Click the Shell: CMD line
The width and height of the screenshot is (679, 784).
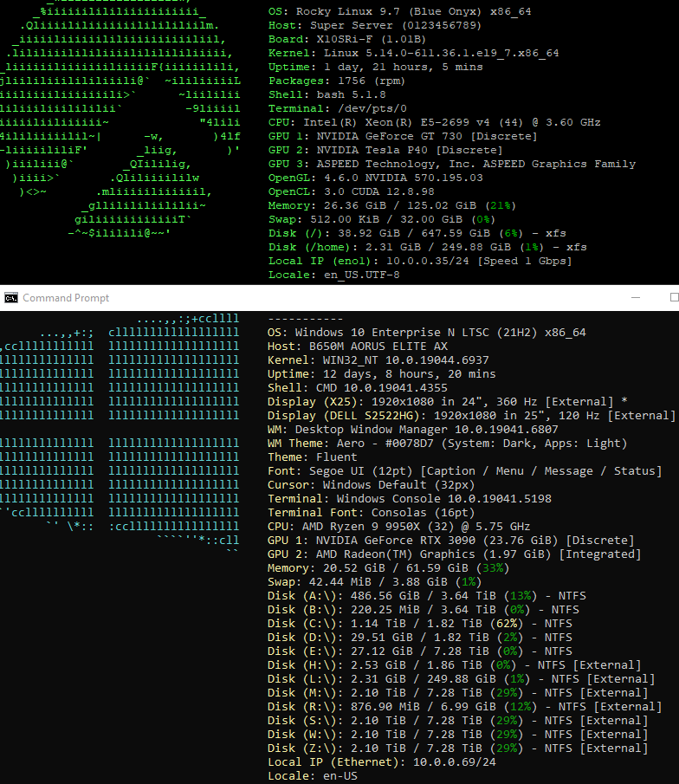point(358,388)
